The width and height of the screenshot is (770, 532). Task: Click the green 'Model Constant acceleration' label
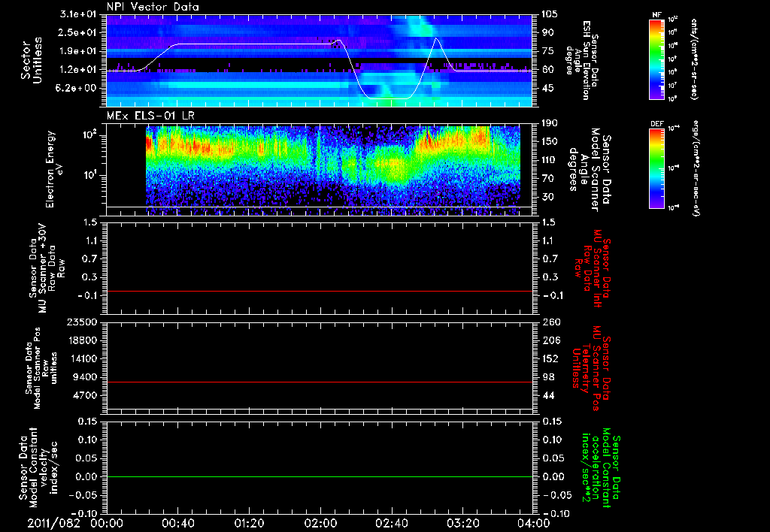[601, 467]
